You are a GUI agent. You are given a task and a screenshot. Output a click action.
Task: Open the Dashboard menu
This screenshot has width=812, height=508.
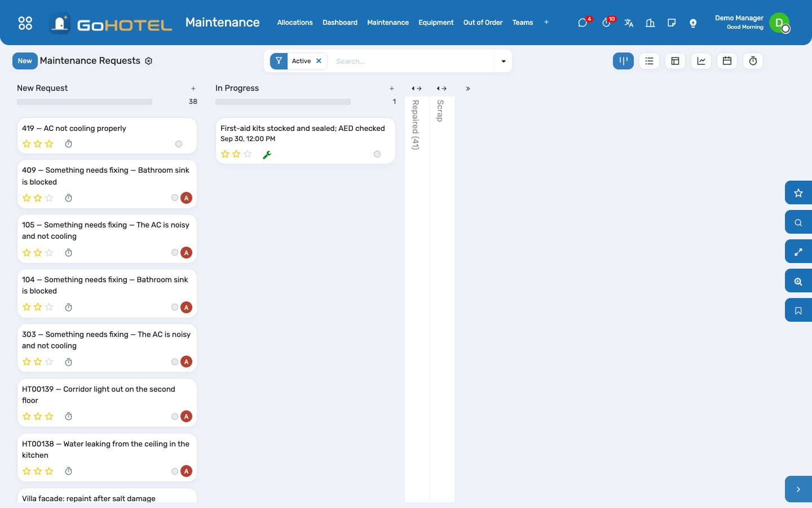click(x=340, y=23)
